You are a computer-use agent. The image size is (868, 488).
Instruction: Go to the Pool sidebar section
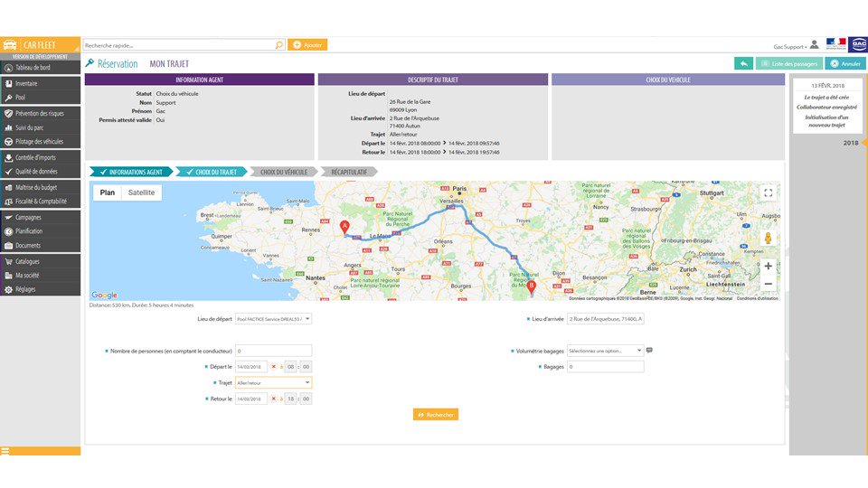tap(40, 98)
